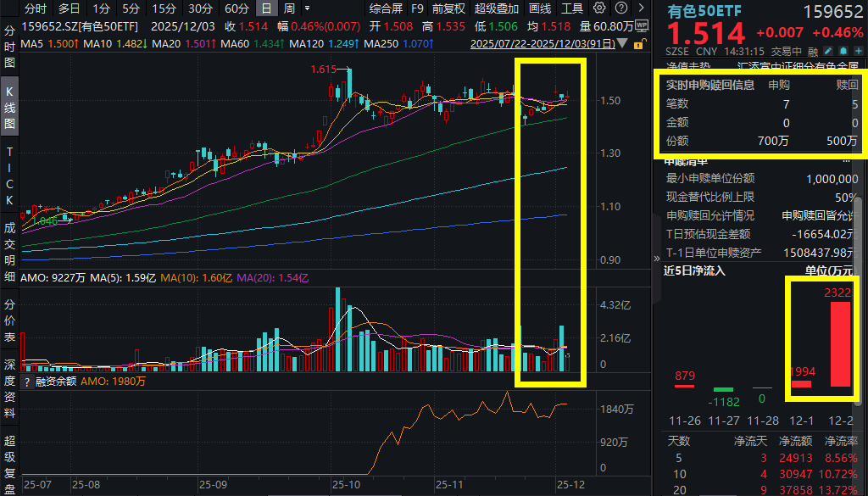Click the orange lock icon after the date range
The height and width of the screenshot is (496, 868).
638,45
